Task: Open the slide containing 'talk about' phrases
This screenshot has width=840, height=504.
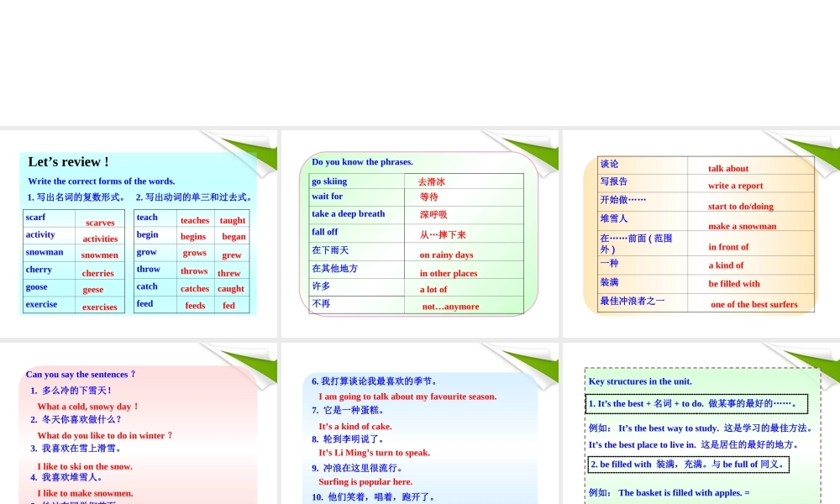Action: [x=701, y=234]
